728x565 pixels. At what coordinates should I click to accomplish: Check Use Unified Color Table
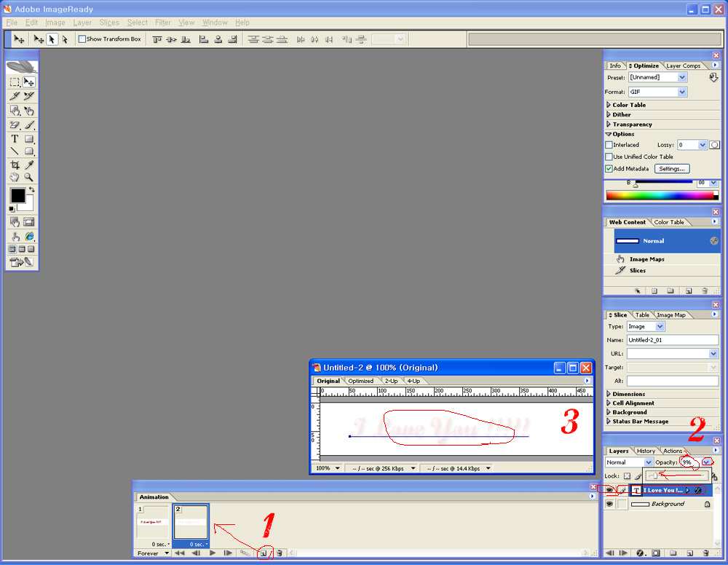pos(609,157)
